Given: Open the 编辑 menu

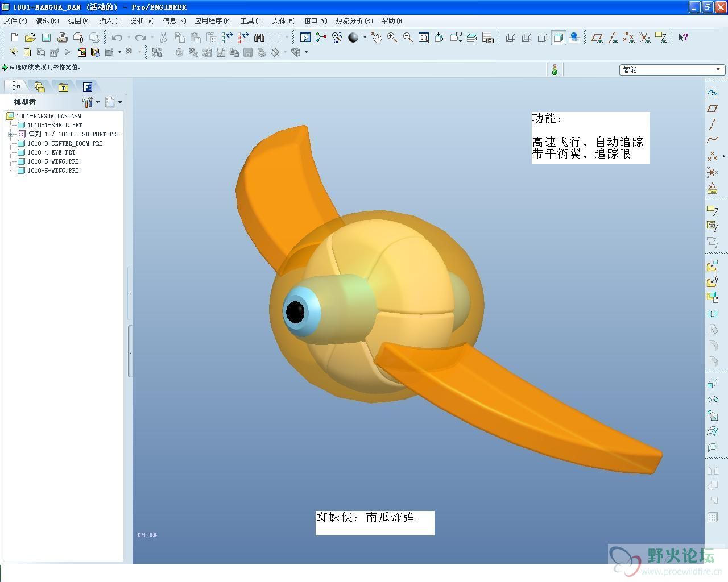Looking at the screenshot, I should click(47, 21).
